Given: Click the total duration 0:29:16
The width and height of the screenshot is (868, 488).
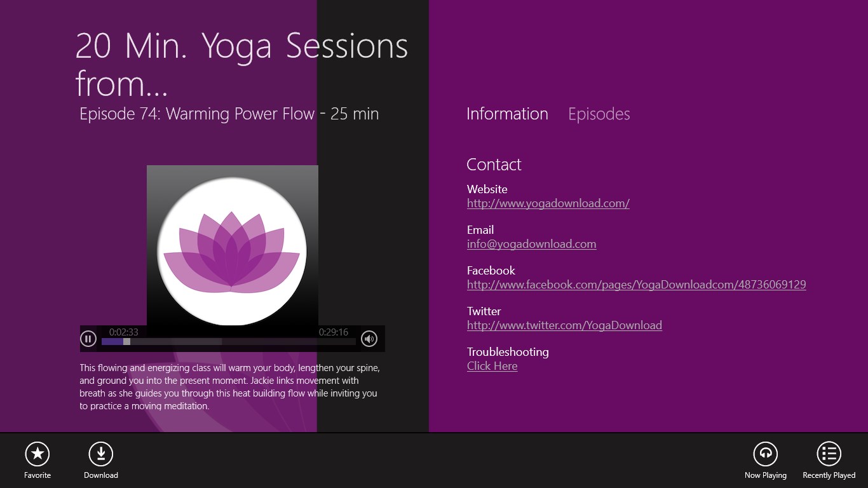Looking at the screenshot, I should point(334,332).
